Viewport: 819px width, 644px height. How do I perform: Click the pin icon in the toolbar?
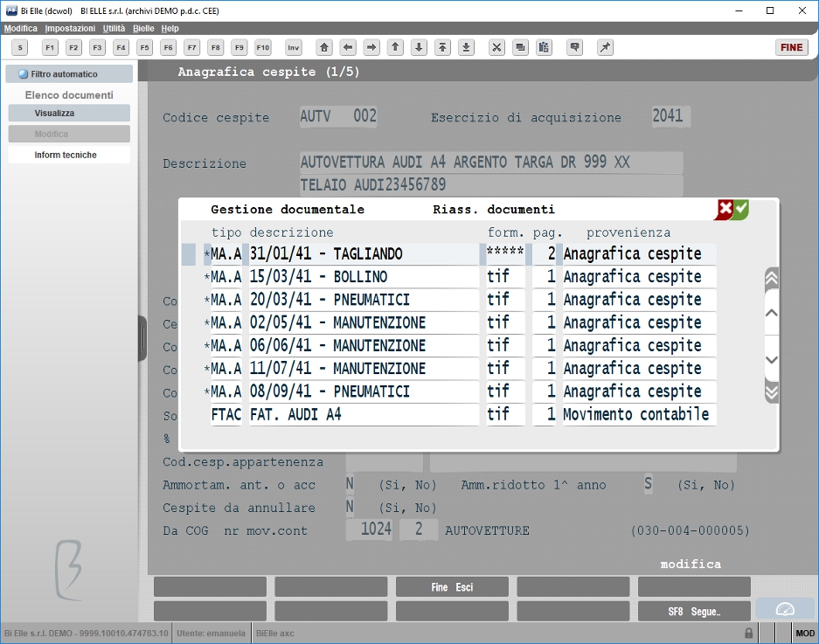605,47
